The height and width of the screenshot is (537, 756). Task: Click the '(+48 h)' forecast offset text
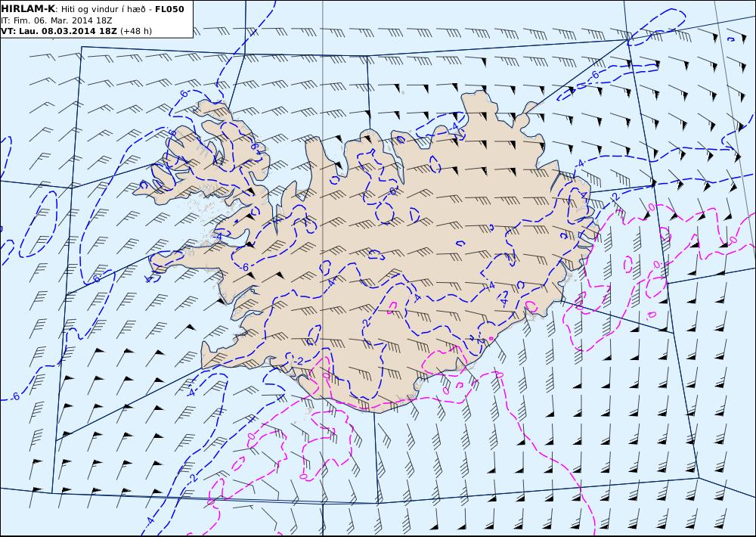point(136,31)
